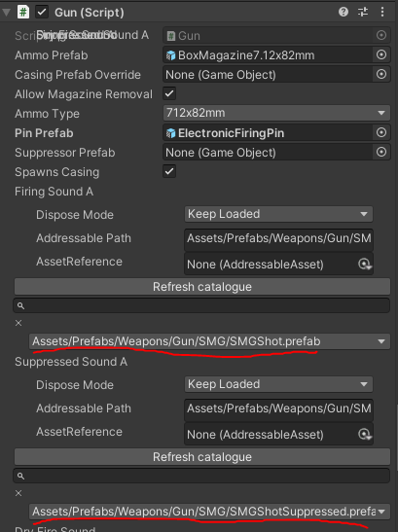The width and height of the screenshot is (398, 532).
Task: Open object picker for Suppressor Prefab
Action: 381,152
